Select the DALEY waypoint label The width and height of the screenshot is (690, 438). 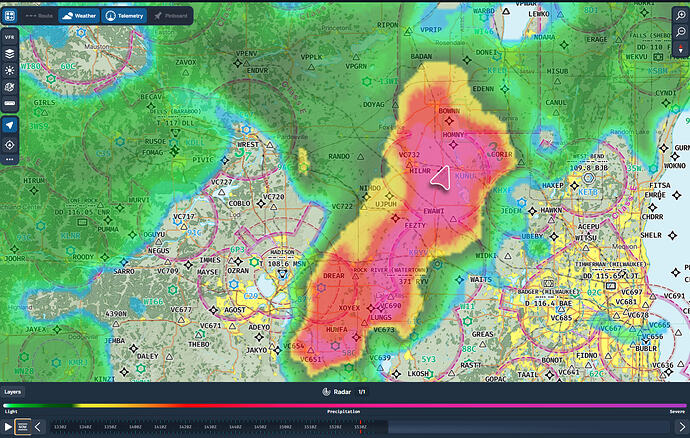147,356
